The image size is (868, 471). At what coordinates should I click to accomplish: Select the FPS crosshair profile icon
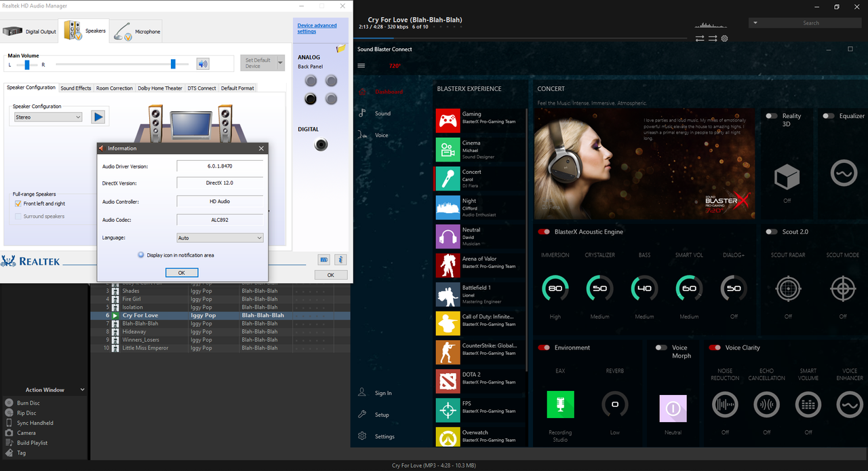[x=448, y=411]
